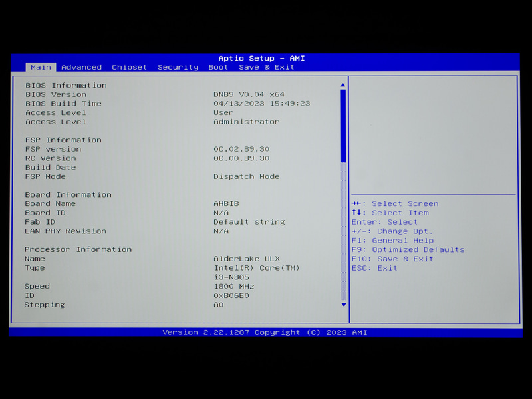The width and height of the screenshot is (532, 399).
Task: Select the Stepping A0 row
Action: pyautogui.click(x=133, y=304)
